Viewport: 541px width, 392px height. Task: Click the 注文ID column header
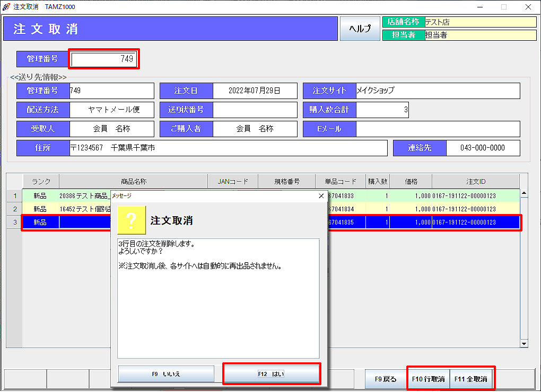(x=476, y=181)
